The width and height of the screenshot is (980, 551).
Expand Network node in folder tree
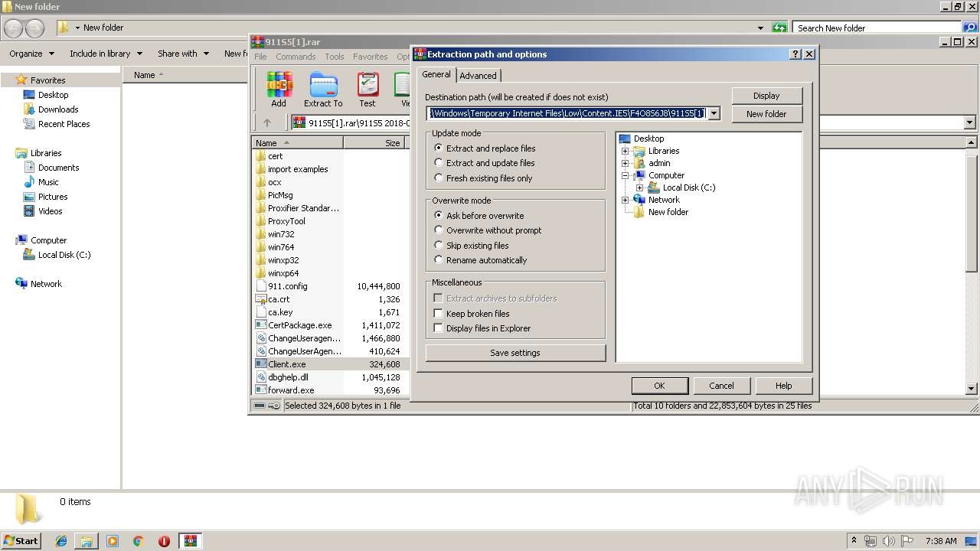coord(625,200)
